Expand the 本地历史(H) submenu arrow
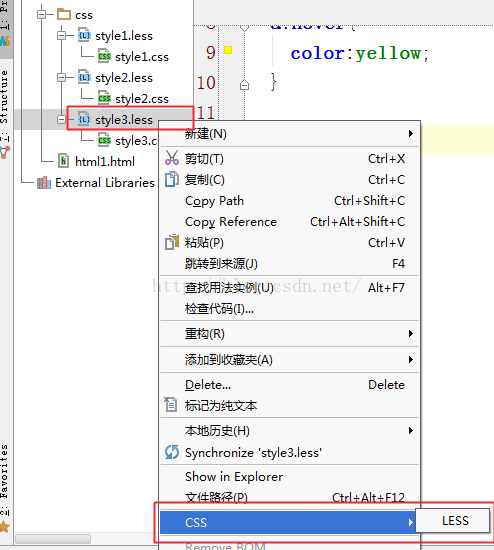 (410, 430)
